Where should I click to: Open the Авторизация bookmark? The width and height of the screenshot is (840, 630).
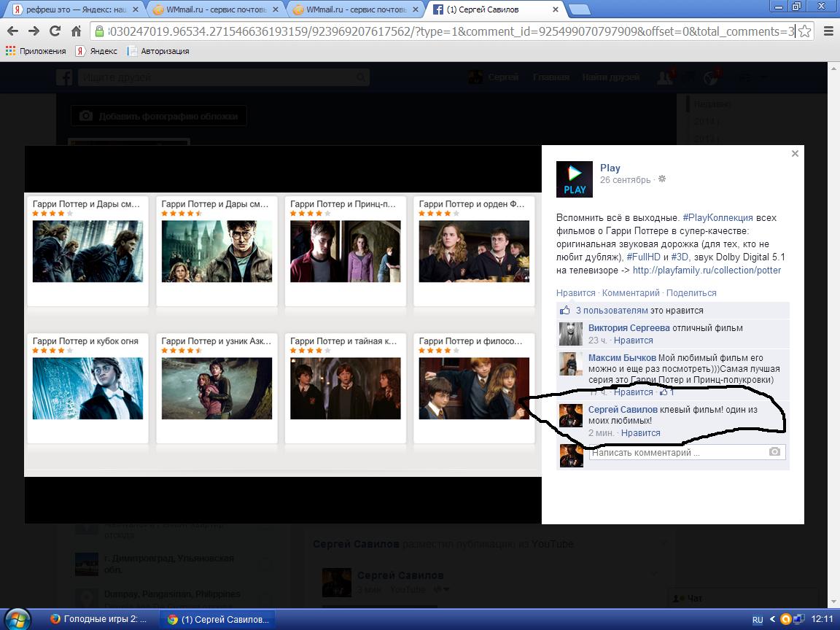pyautogui.click(x=158, y=51)
